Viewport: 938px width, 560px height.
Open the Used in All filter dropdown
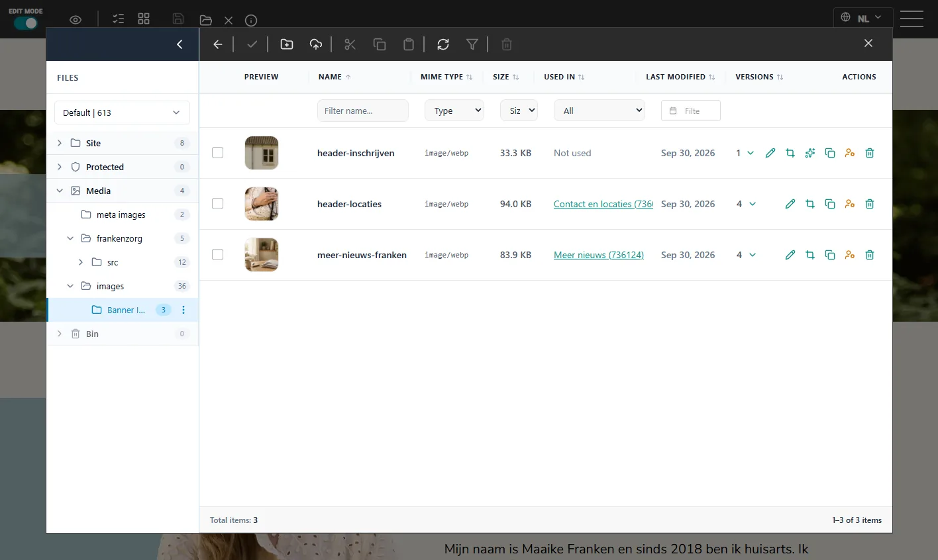click(x=599, y=111)
